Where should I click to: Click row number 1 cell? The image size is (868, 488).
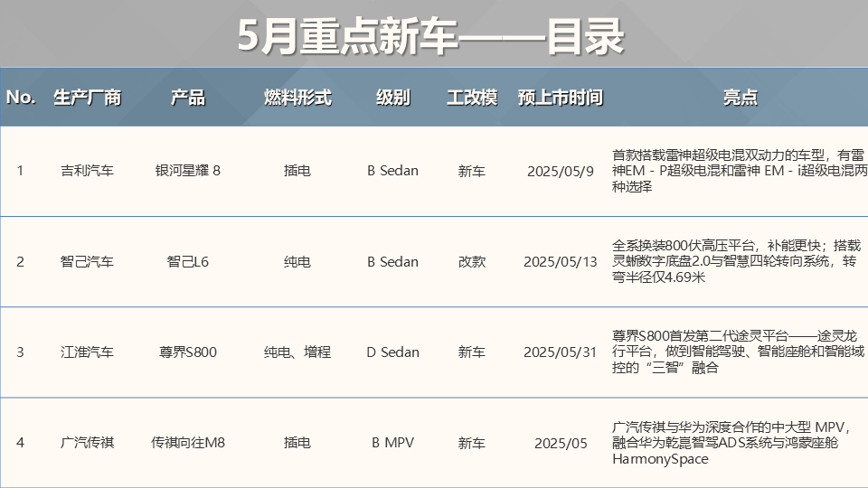pos(20,171)
